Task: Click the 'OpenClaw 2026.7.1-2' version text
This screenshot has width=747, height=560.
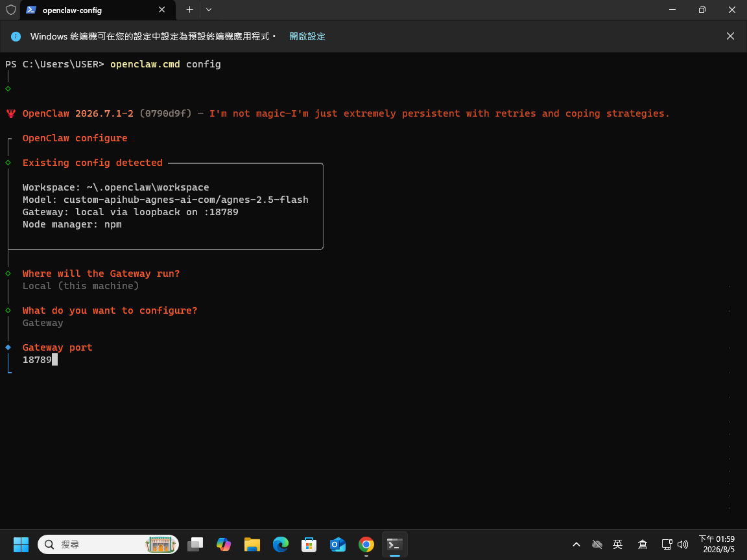Action: pyautogui.click(x=78, y=113)
